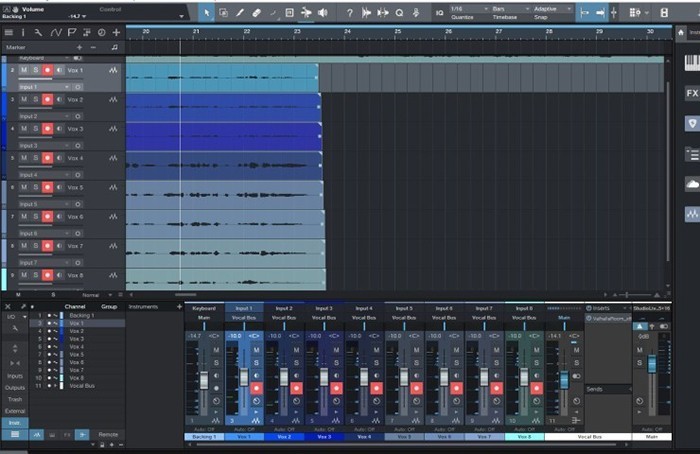The image size is (700, 454).
Task: Open the inspector i icon
Action: click(x=23, y=32)
